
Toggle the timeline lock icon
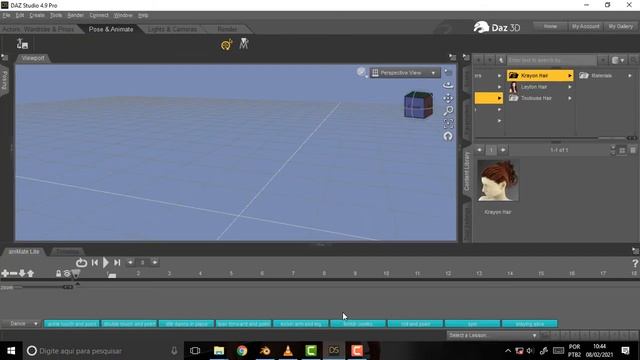point(58,273)
